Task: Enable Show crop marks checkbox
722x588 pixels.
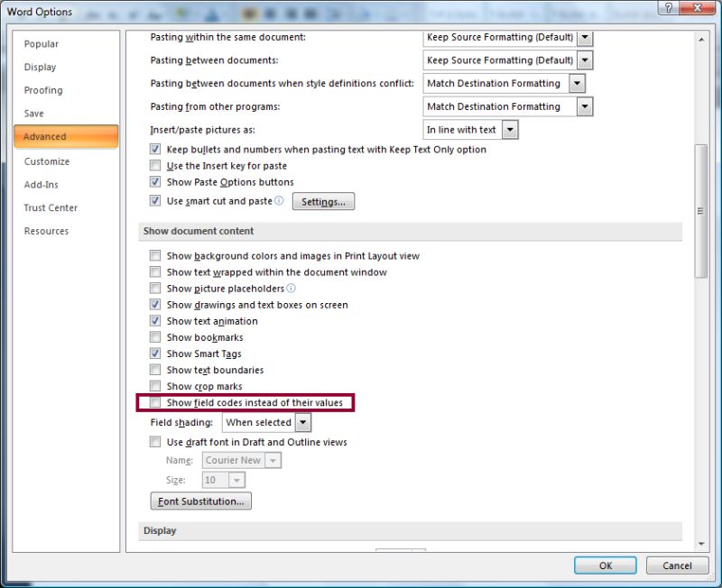Action: coord(155,386)
